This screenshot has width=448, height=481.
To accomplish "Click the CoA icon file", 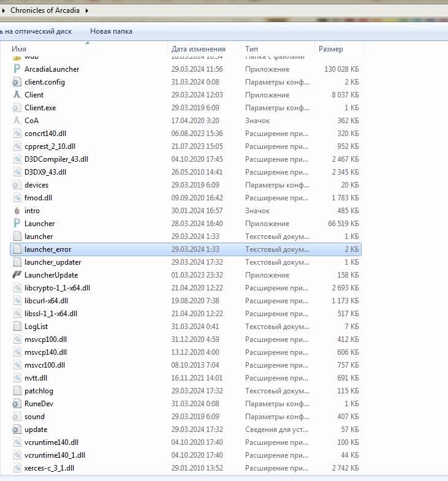I will (17, 121).
